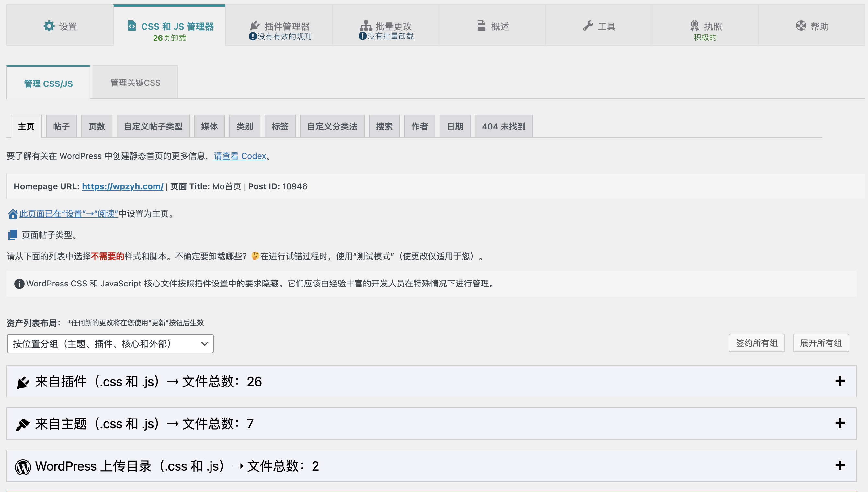Click the 展开所有组 button

(x=821, y=343)
